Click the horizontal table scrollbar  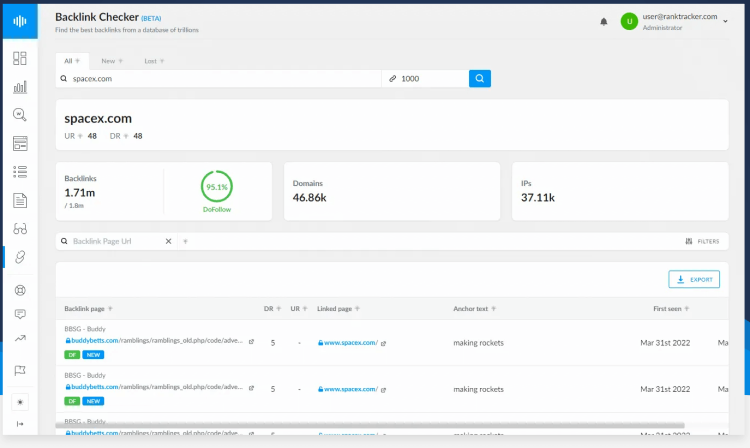(370, 426)
